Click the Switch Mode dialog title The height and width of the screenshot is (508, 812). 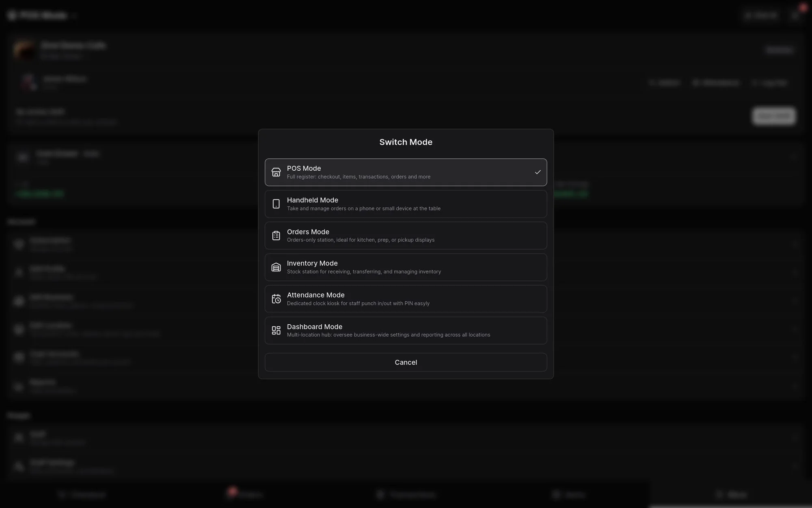pyautogui.click(x=406, y=142)
